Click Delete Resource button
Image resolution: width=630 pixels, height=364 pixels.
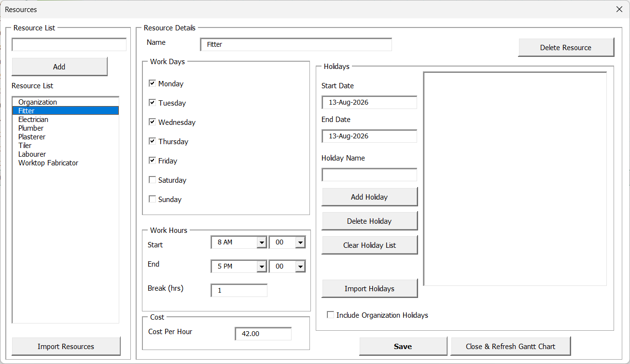[x=566, y=47]
